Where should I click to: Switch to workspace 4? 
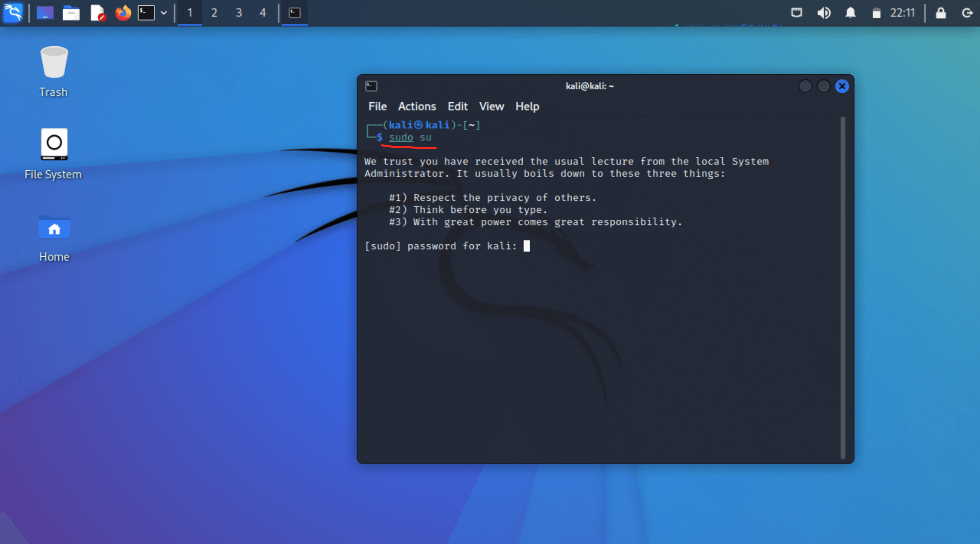[x=263, y=13]
